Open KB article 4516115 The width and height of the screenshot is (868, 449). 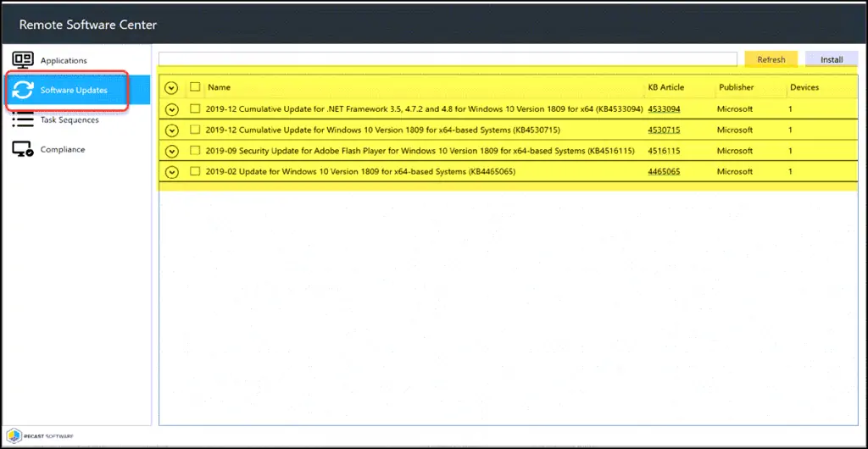[665, 151]
